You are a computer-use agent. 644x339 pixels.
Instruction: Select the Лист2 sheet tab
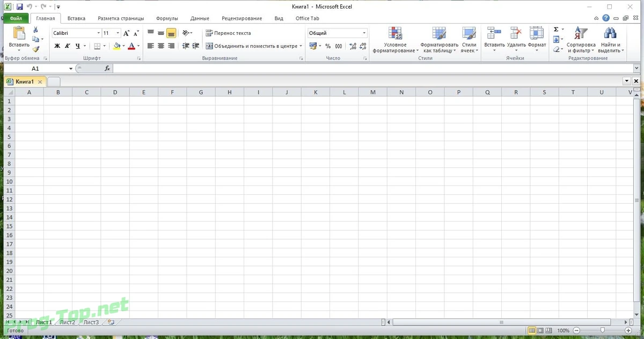(67, 322)
